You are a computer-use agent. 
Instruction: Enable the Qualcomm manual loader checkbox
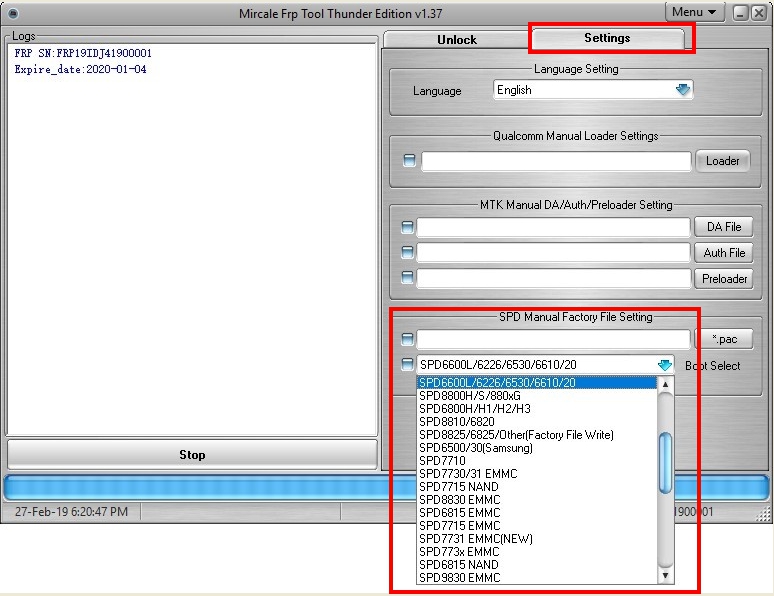click(409, 160)
